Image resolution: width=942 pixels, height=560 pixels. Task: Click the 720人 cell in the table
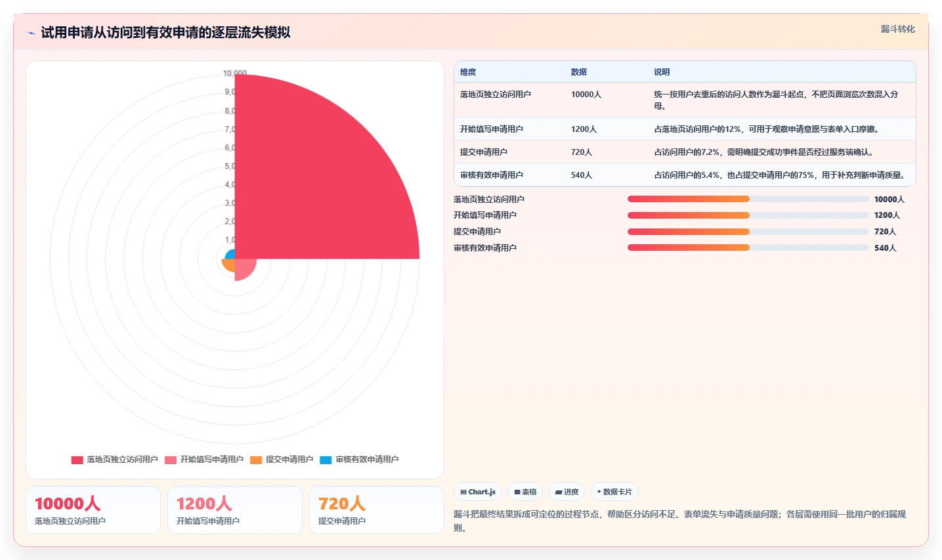click(582, 152)
